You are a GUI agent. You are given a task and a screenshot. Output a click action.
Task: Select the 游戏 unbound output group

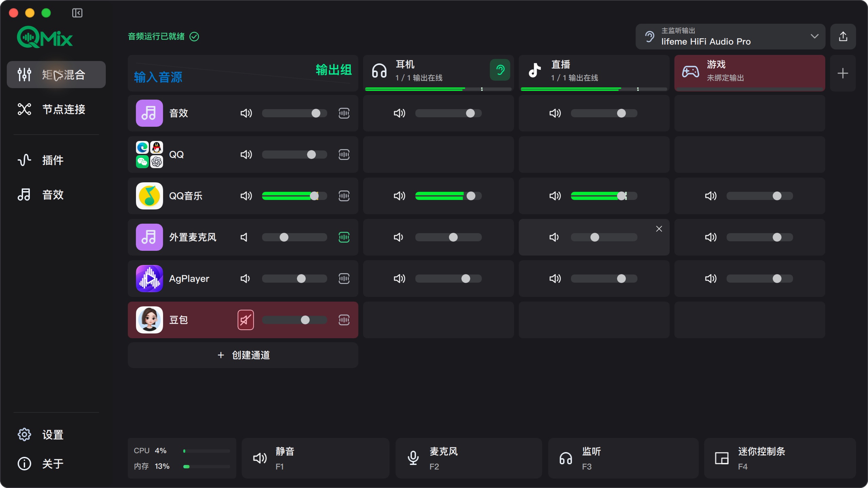coord(750,73)
